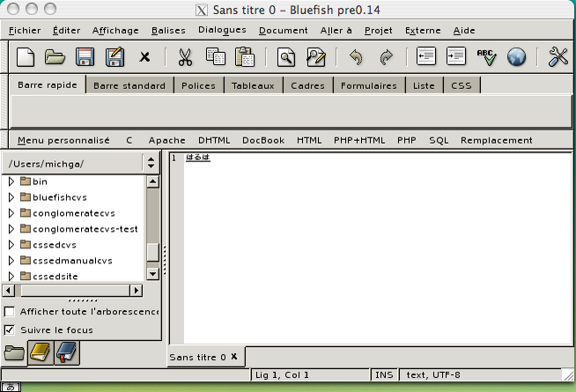This screenshot has width=576, height=392.
Task: Switch to the CSS tab
Action: pos(461,85)
